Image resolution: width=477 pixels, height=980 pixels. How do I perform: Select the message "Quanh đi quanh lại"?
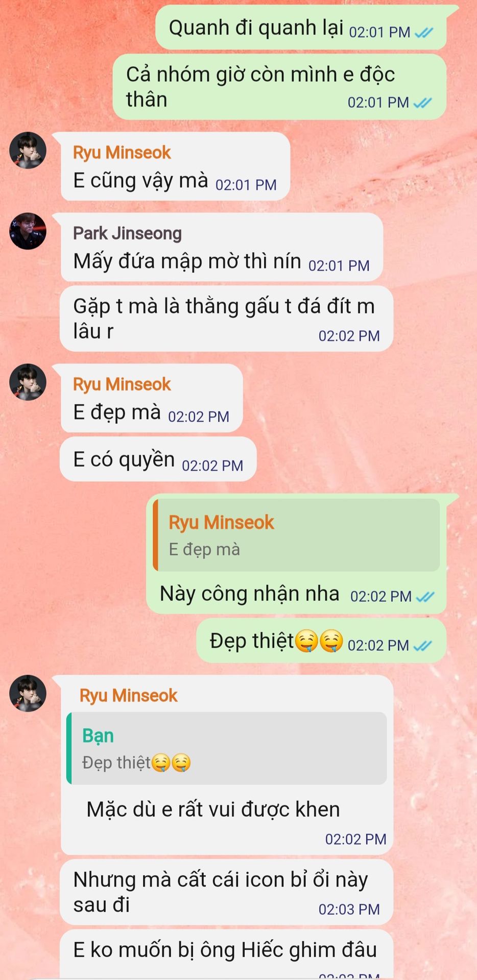(301, 28)
